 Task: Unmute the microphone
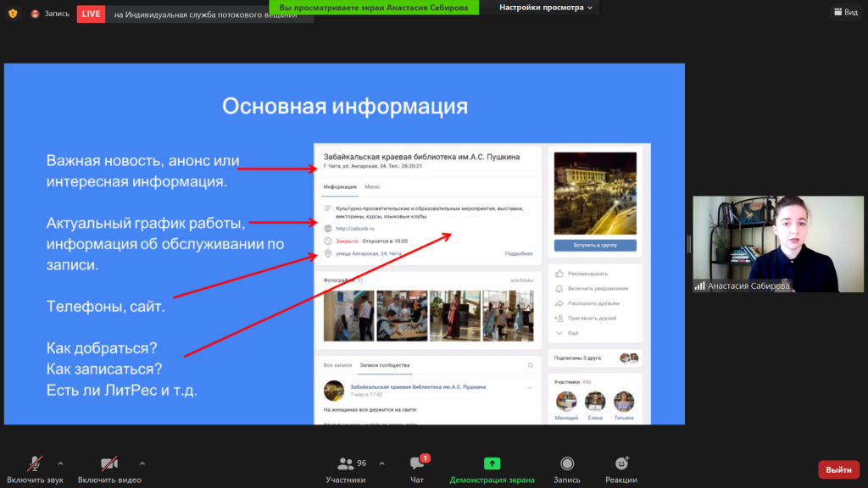point(36,463)
